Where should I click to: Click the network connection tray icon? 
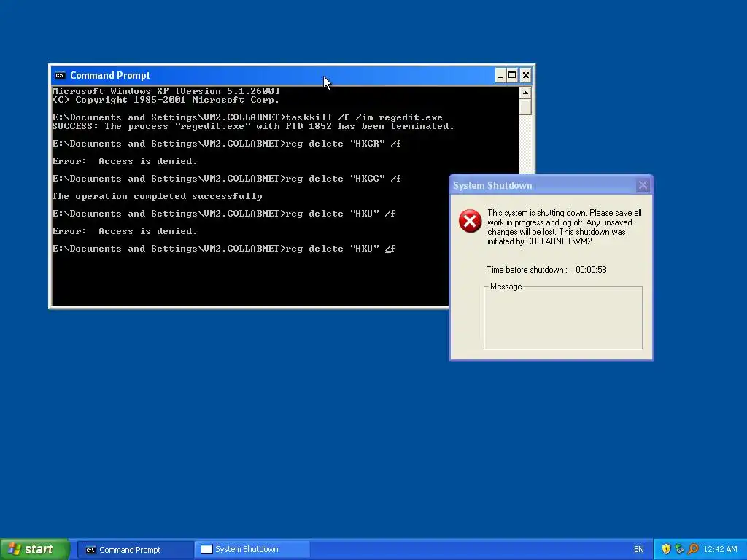pyautogui.click(x=679, y=549)
